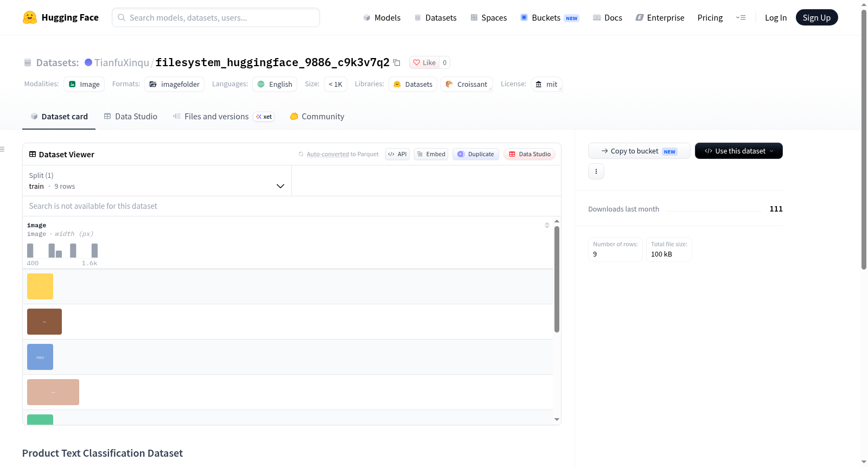Switch to the Data Studio tab
Image resolution: width=868 pixels, height=467 pixels.
pos(131,116)
